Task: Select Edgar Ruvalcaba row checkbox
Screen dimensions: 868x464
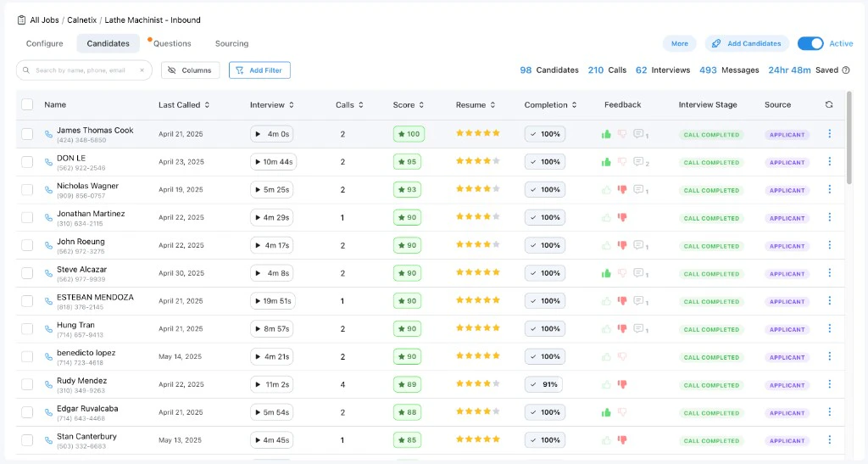Action: [x=27, y=412]
